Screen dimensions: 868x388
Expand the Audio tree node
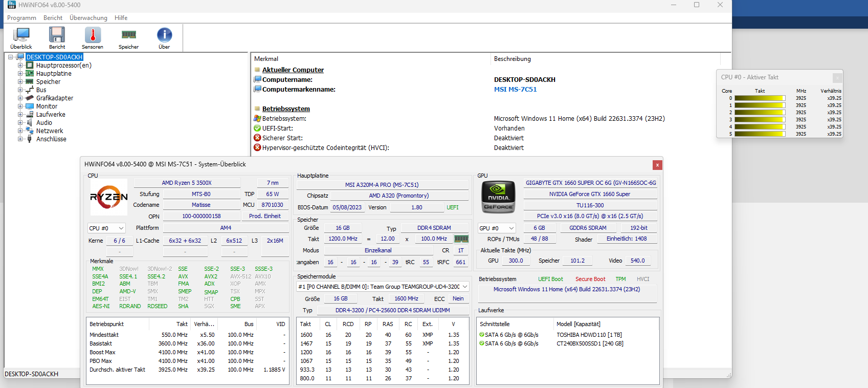[20, 123]
